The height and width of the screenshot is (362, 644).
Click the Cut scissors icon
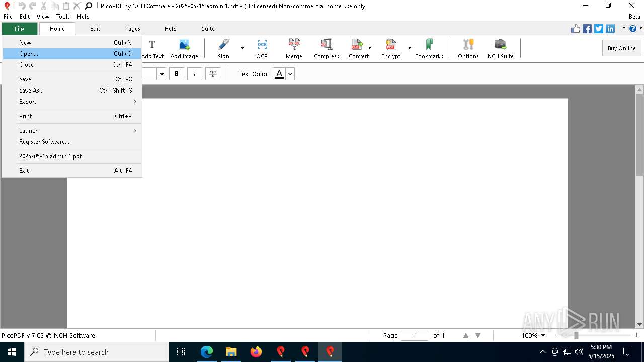[x=44, y=6]
